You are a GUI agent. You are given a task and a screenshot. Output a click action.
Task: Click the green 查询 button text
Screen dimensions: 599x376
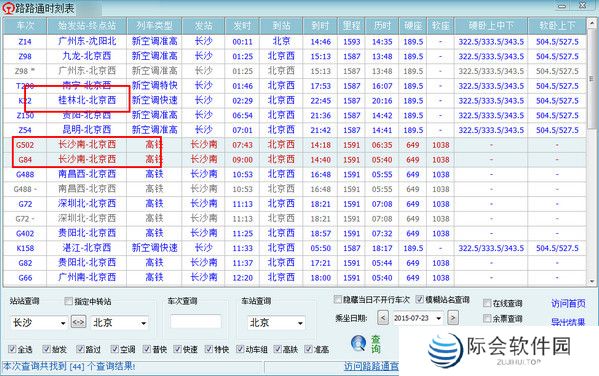376,344
